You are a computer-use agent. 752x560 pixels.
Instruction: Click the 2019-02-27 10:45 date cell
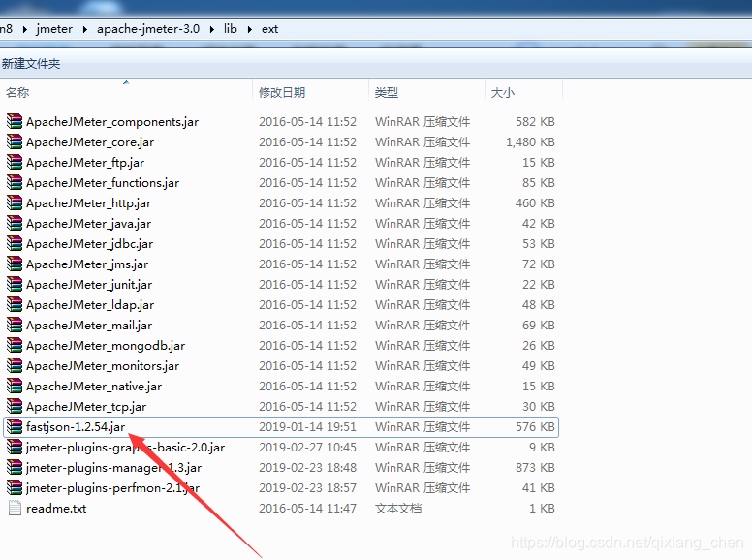pyautogui.click(x=307, y=448)
